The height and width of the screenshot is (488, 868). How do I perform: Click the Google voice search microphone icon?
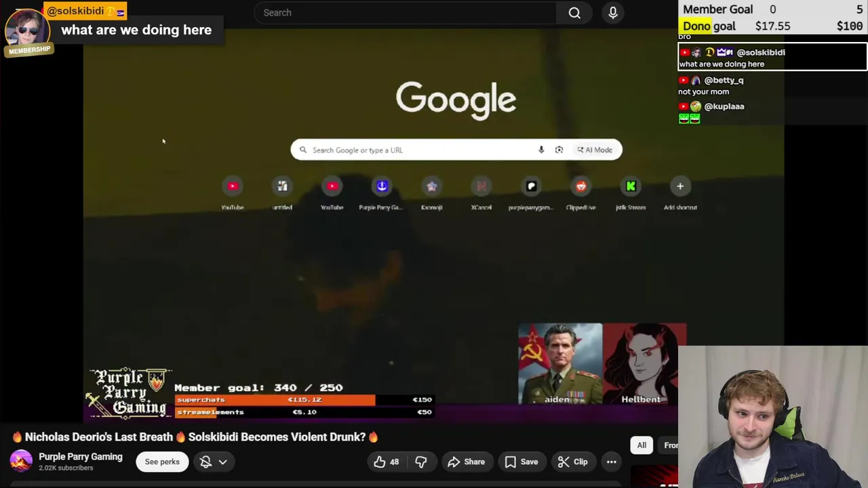[541, 150]
